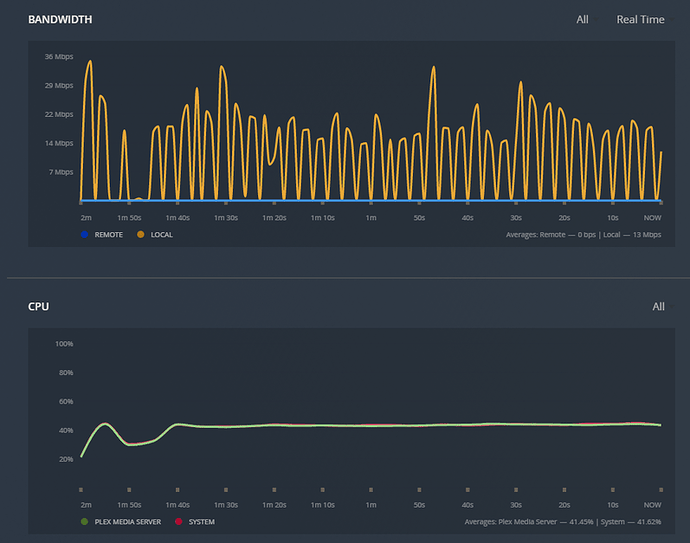Toggle the SYSTEM red legend dot
Image resolution: width=690 pixels, height=543 pixels.
pyautogui.click(x=178, y=521)
